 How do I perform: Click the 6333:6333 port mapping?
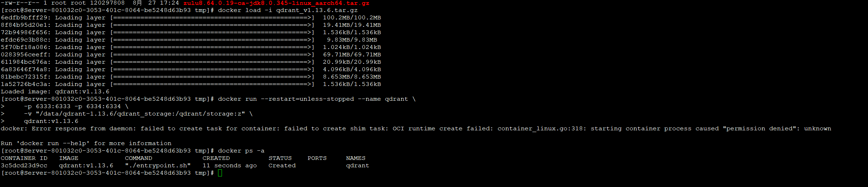point(53,106)
